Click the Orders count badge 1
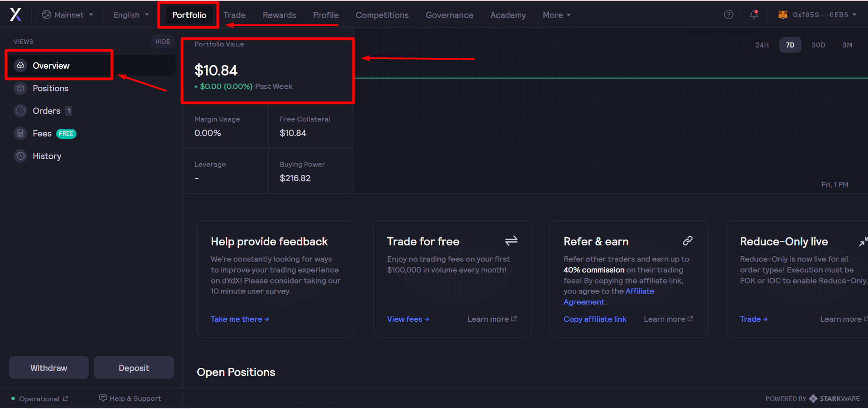The height and width of the screenshot is (409, 868). 69,111
